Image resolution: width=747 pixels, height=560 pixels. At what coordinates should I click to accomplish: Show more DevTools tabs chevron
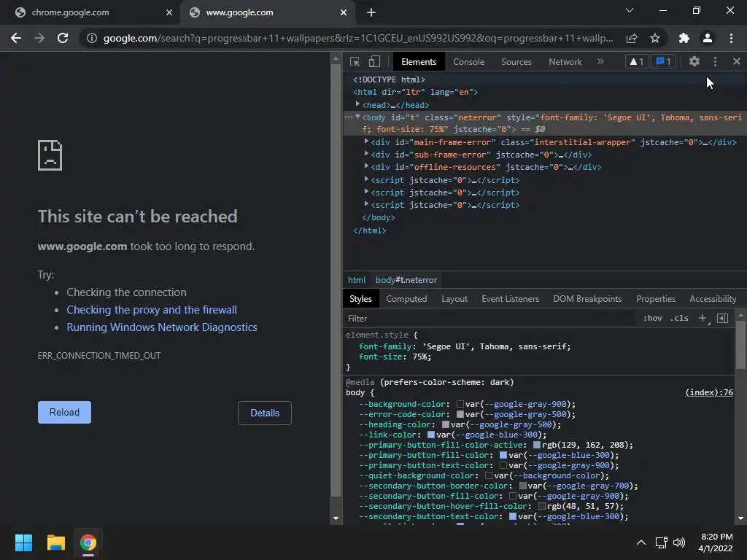point(600,61)
